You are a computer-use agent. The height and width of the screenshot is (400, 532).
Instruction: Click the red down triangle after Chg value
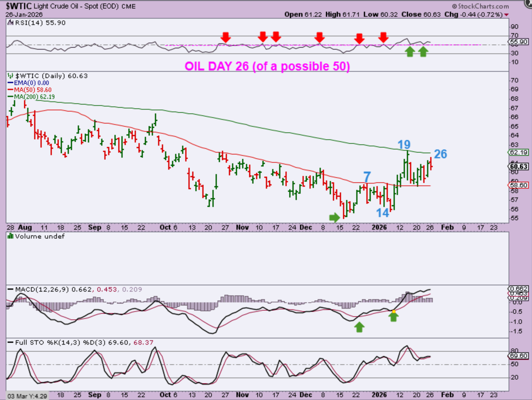pyautogui.click(x=506, y=15)
